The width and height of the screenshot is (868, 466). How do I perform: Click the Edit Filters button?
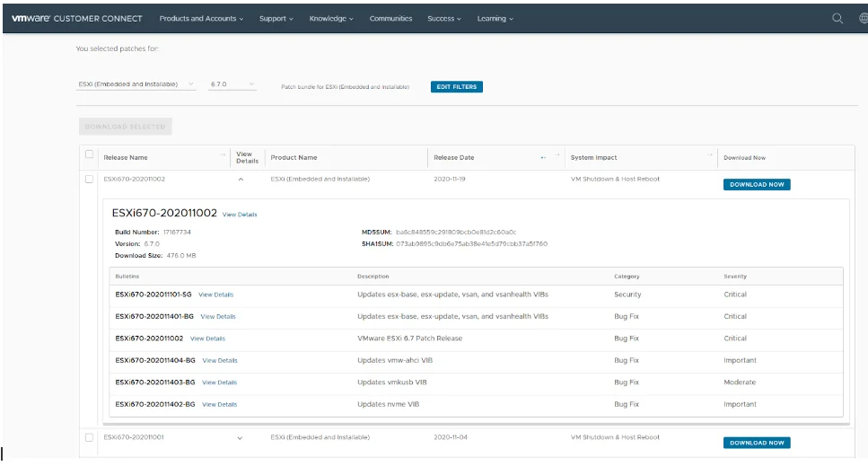(x=457, y=87)
